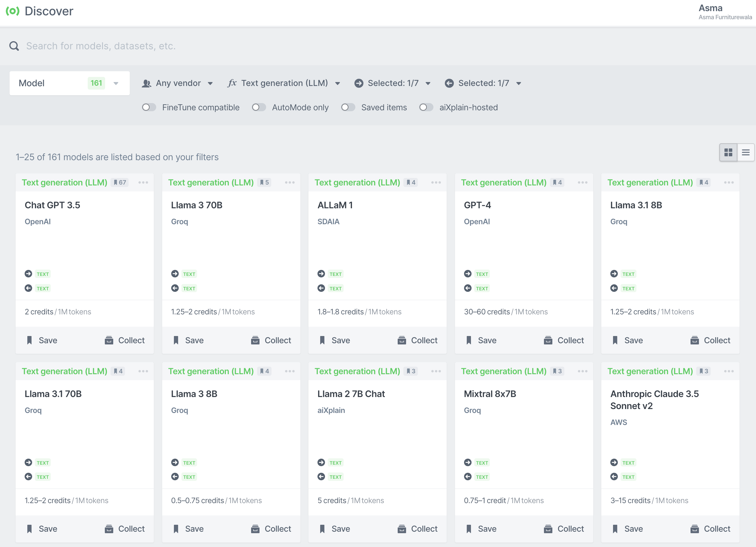Collect the Llama 3.1 8B model
This screenshot has height=547, width=756.
click(x=710, y=340)
